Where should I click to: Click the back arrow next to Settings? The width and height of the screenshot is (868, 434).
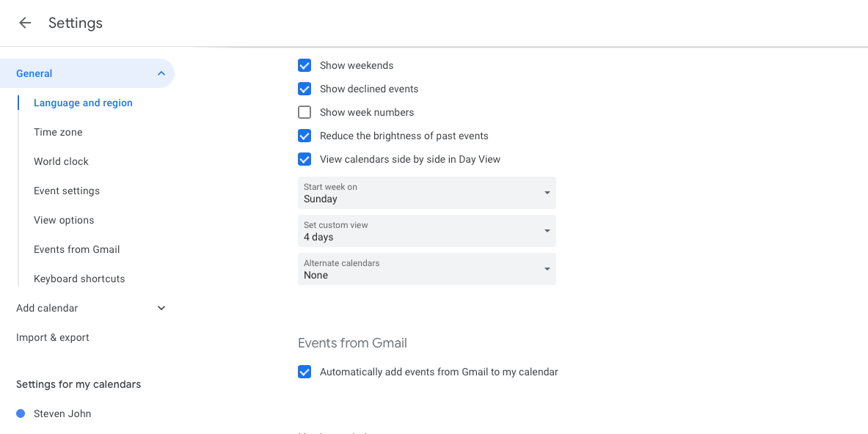[25, 23]
